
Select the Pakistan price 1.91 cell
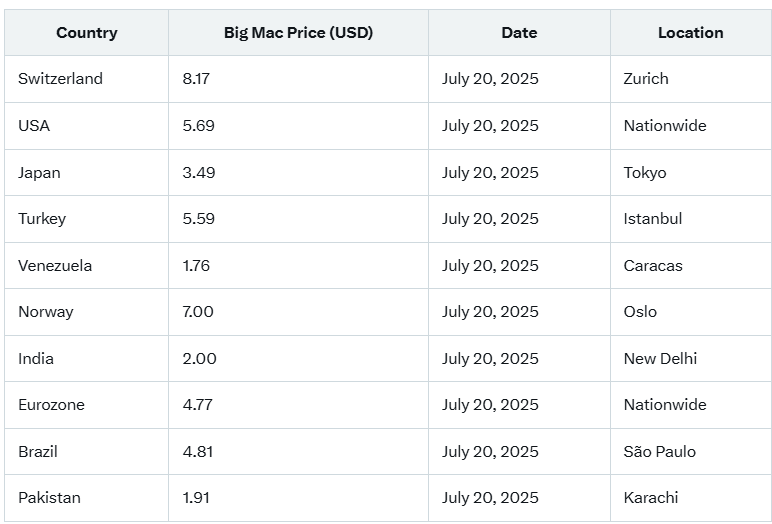point(298,498)
